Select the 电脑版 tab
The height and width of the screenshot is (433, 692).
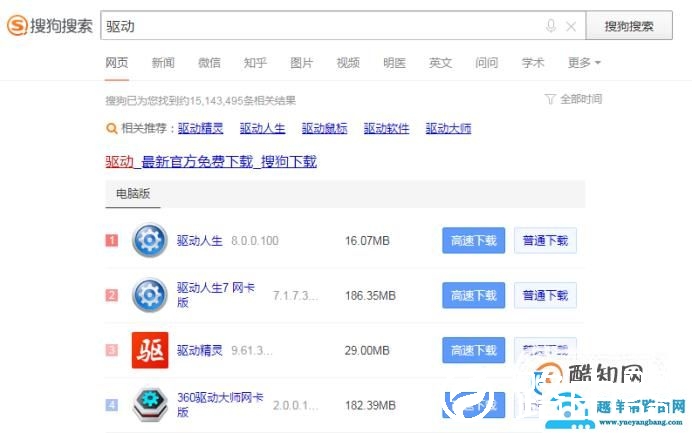coord(133,193)
